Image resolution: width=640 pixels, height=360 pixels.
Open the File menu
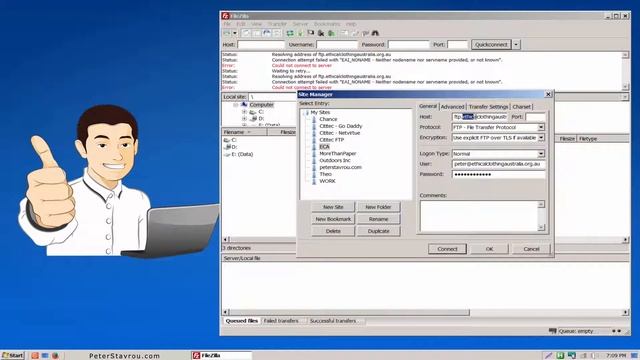pos(227,24)
